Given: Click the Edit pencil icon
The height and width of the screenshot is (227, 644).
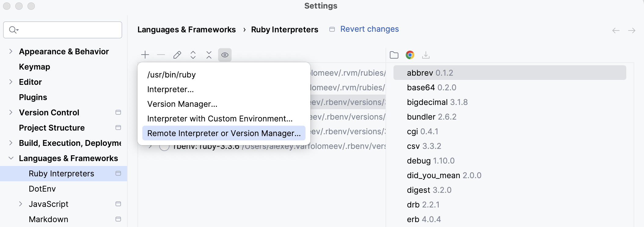Looking at the screenshot, I should pos(177,55).
